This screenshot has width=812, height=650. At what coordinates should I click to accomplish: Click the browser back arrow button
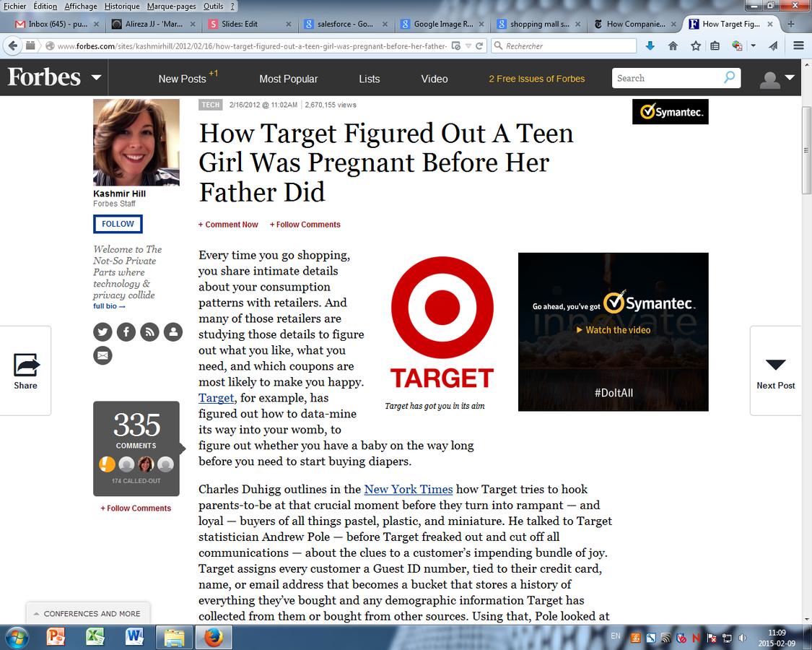(13, 45)
